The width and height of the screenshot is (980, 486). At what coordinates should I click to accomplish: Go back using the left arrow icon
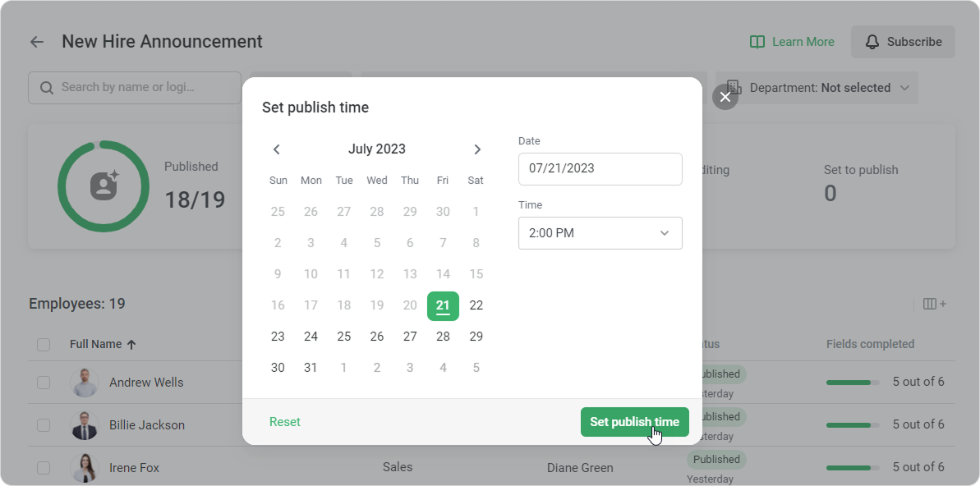pyautogui.click(x=37, y=42)
